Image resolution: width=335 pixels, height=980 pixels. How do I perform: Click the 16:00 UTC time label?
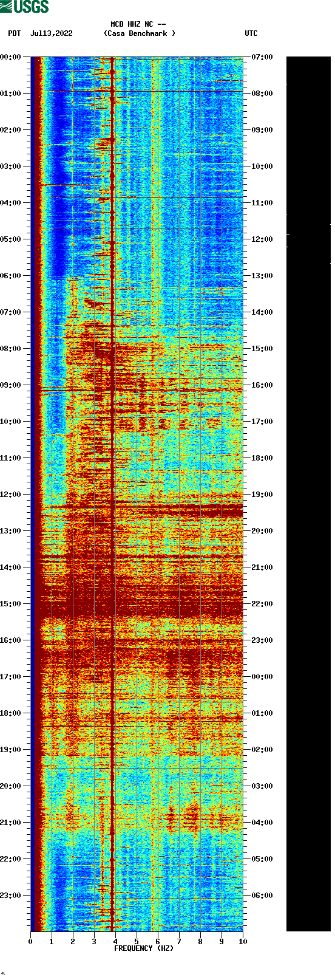(262, 385)
